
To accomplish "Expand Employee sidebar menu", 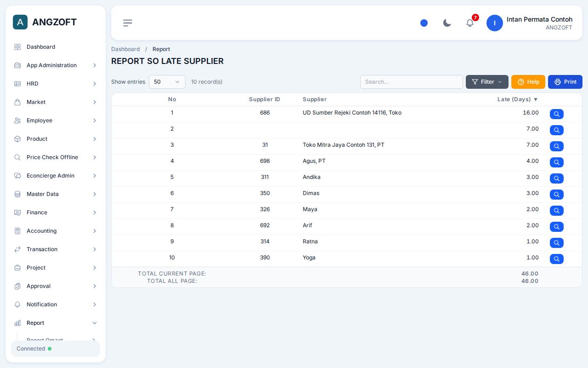I will pos(56,121).
